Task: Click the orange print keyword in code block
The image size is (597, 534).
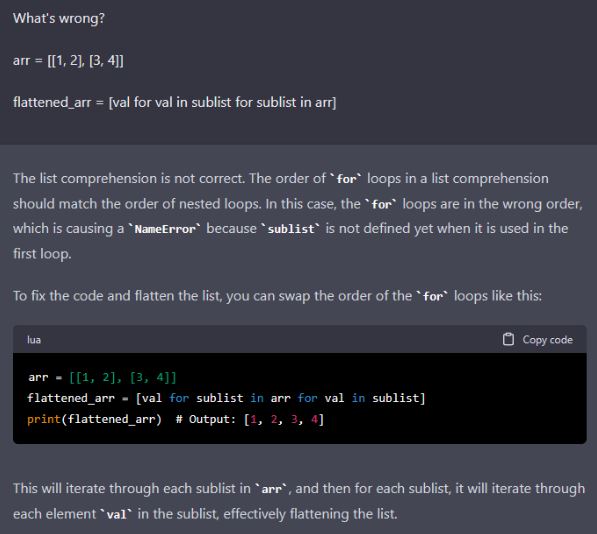Action: 44,419
